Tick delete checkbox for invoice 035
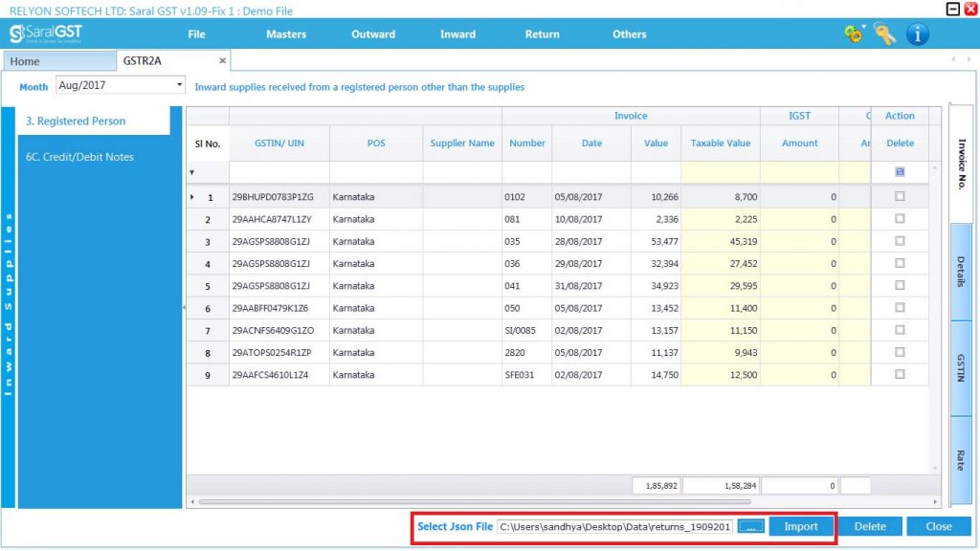This screenshot has width=980, height=551. 900,240
